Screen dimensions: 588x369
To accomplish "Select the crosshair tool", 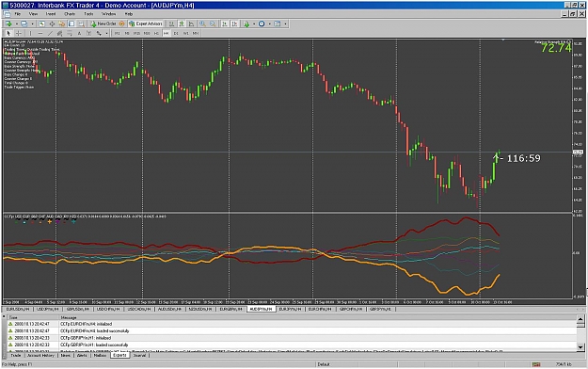I will click(19, 33).
